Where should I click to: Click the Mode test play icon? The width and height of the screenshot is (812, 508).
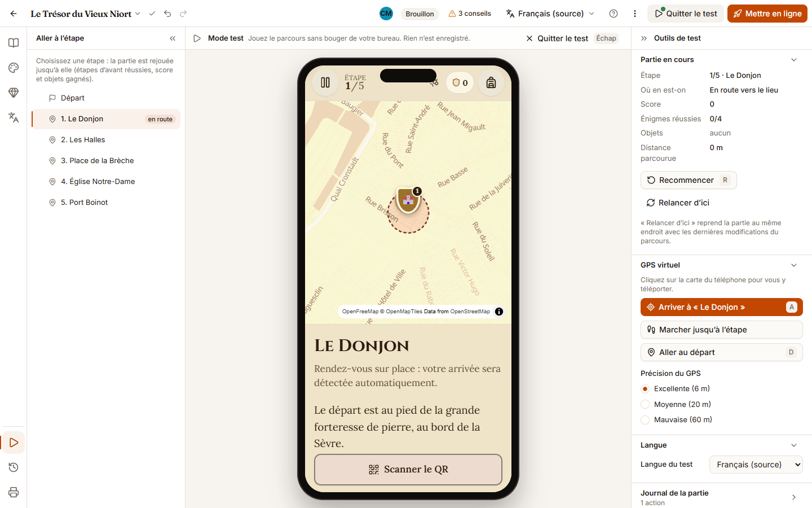tap(197, 38)
